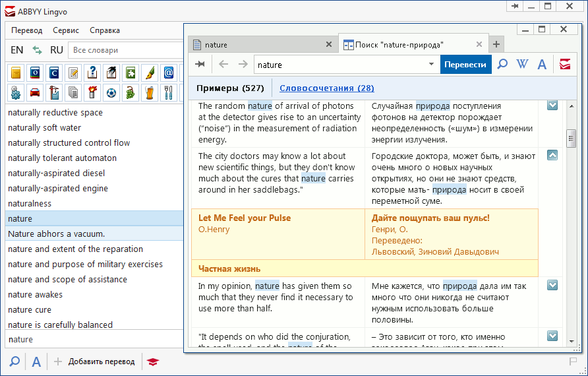Grab the results vertical scrollbar thumb
The height and width of the screenshot is (376, 588).
(571, 139)
